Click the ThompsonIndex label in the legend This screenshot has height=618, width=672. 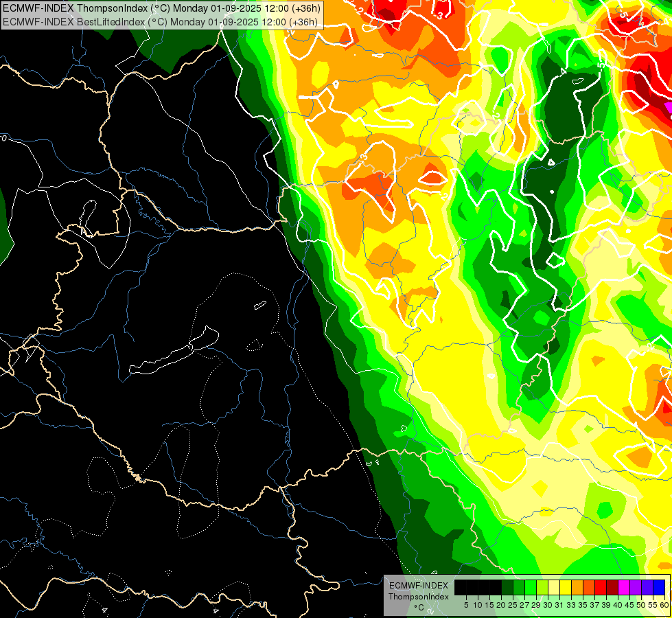point(419,597)
